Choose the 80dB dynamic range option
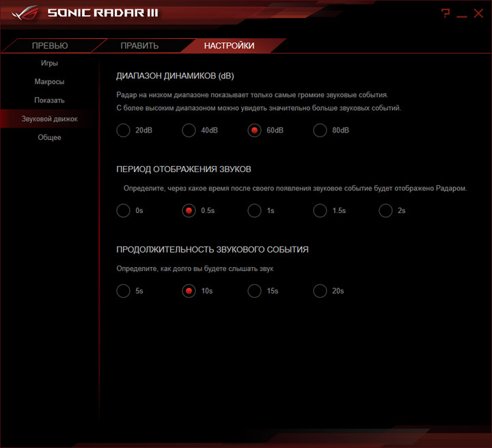492x448 pixels. 320,130
